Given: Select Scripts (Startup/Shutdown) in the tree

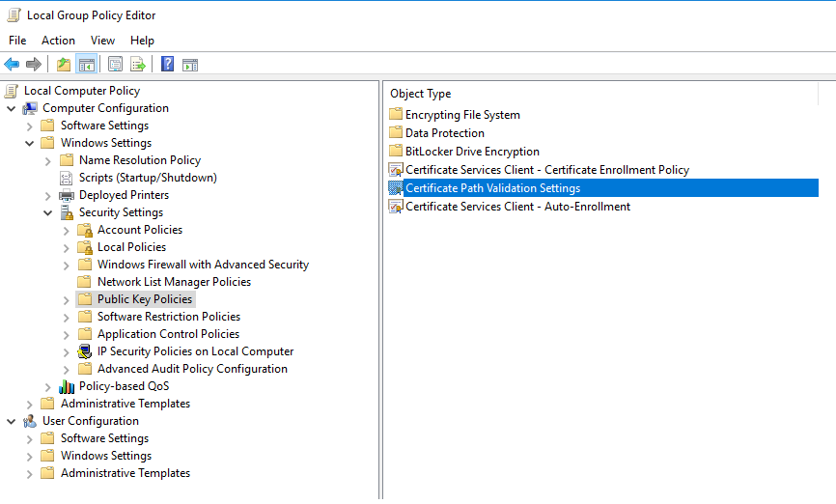Looking at the screenshot, I should click(148, 178).
